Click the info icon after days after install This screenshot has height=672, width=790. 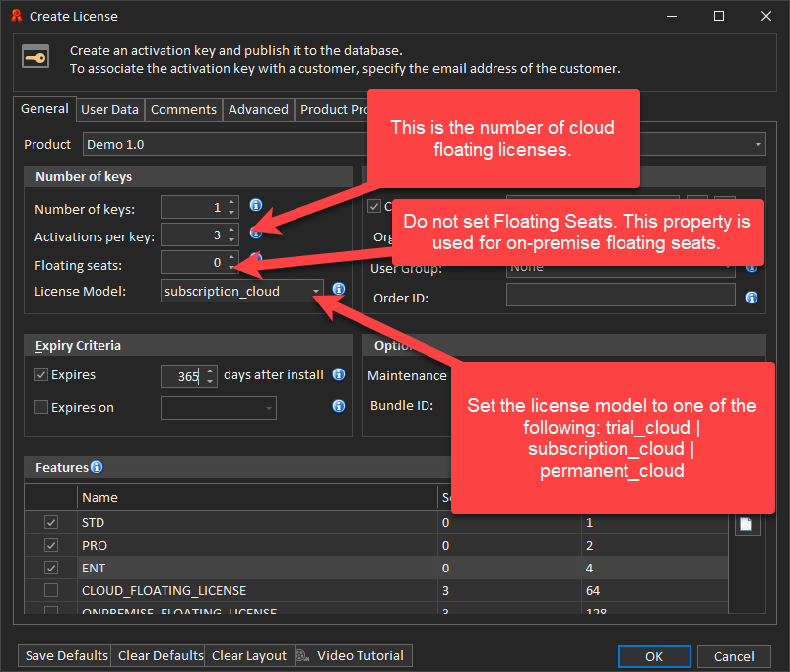339,374
